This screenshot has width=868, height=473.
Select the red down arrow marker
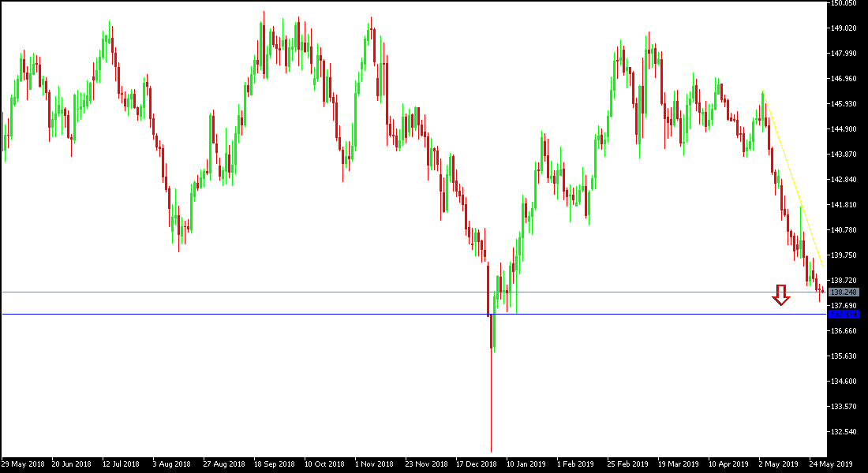coord(781,294)
